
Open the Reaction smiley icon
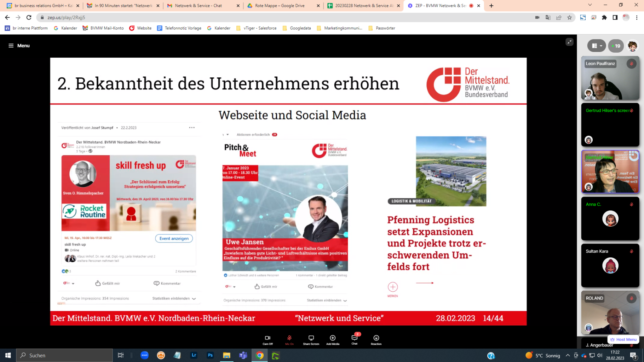click(376, 338)
